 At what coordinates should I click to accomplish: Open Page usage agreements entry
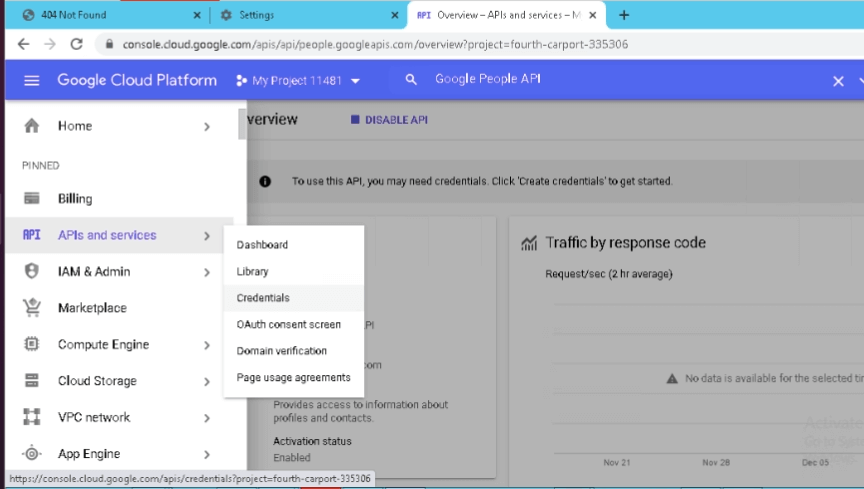294,377
